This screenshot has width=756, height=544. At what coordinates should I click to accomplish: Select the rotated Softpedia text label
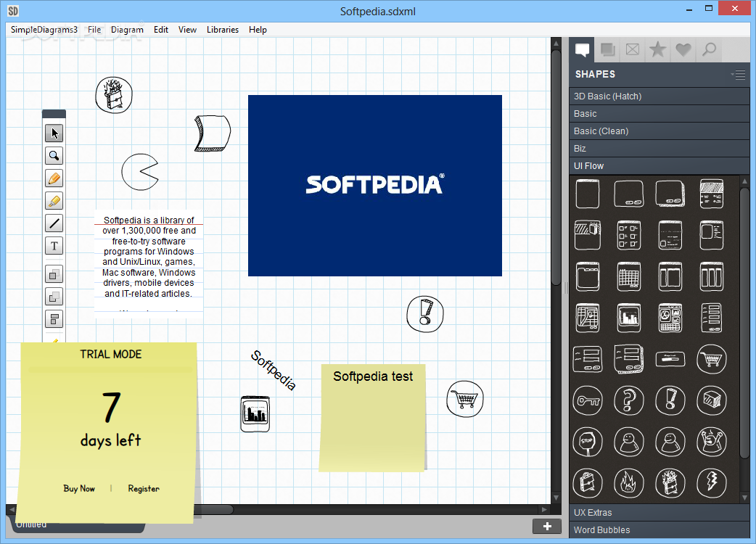(x=274, y=370)
